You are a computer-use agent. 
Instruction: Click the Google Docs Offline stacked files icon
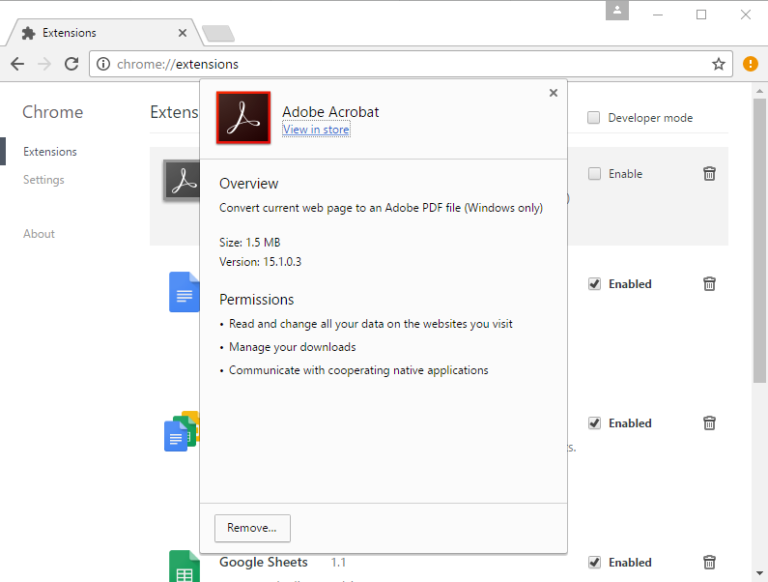click(182, 431)
